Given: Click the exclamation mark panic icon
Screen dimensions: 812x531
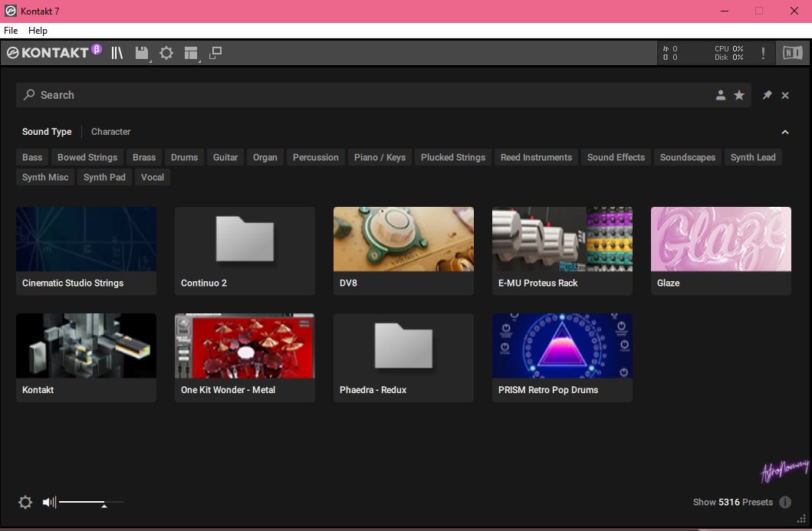Looking at the screenshot, I should [x=763, y=53].
